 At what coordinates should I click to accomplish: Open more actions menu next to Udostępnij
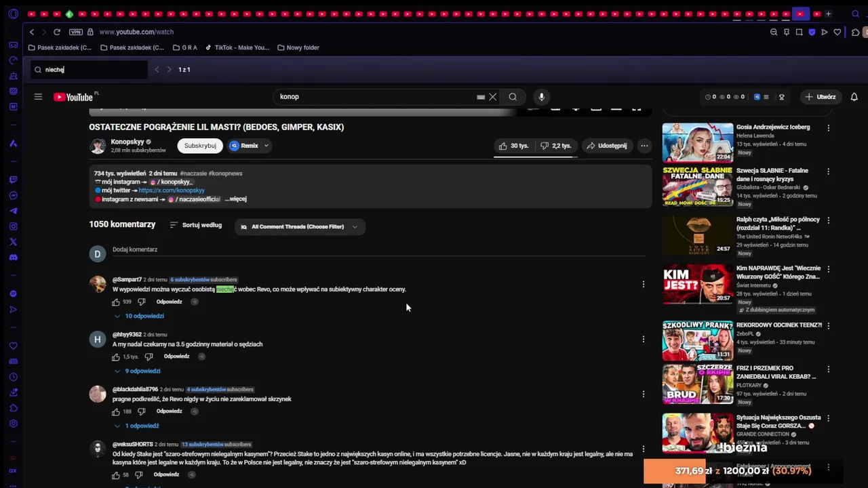(x=644, y=146)
